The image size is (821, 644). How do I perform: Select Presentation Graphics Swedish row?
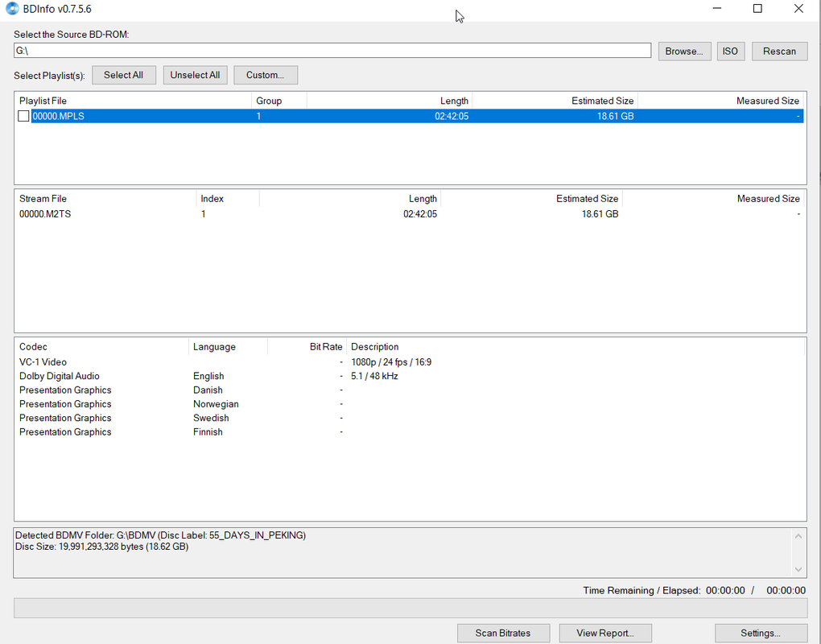coord(410,418)
